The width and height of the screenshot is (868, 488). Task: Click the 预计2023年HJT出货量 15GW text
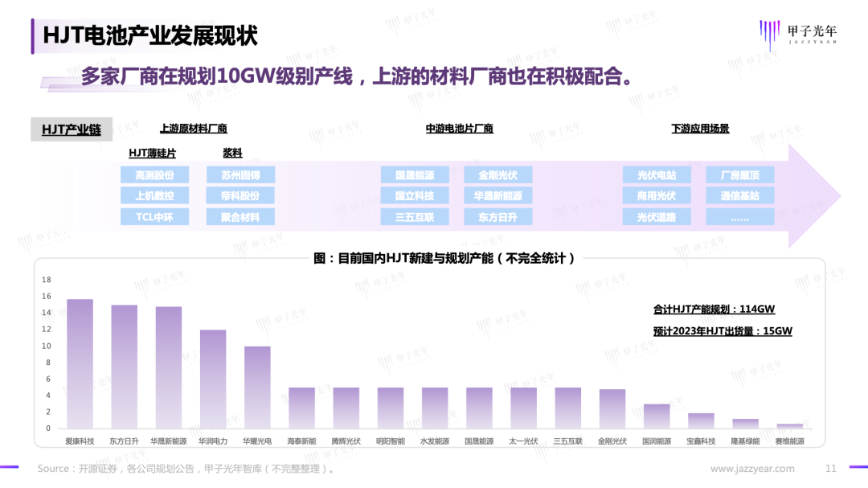tap(723, 330)
